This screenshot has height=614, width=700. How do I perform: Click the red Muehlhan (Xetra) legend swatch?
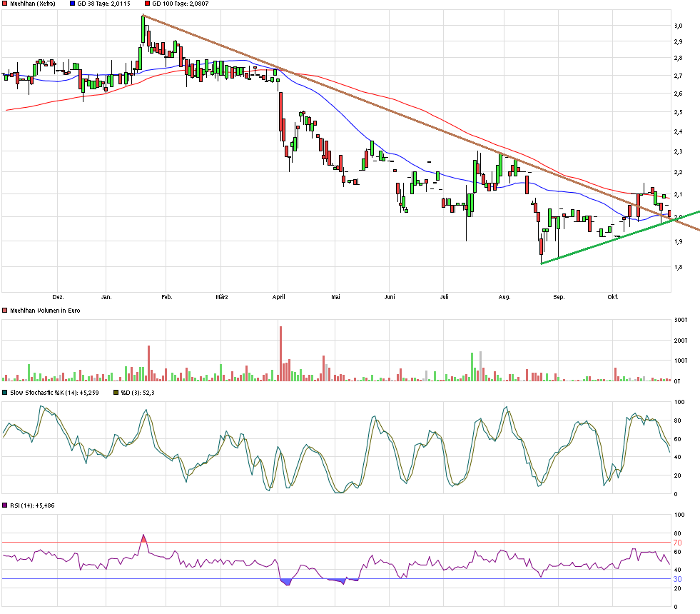4,4
